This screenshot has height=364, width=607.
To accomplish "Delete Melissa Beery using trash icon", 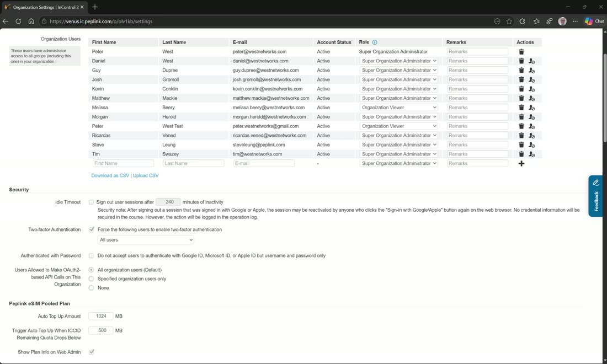I will (x=521, y=108).
